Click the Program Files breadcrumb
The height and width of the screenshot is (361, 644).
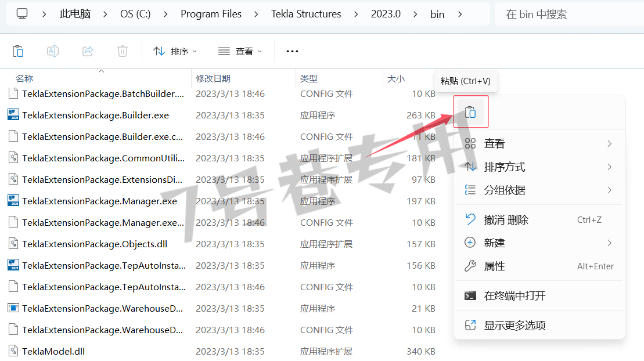[211, 14]
